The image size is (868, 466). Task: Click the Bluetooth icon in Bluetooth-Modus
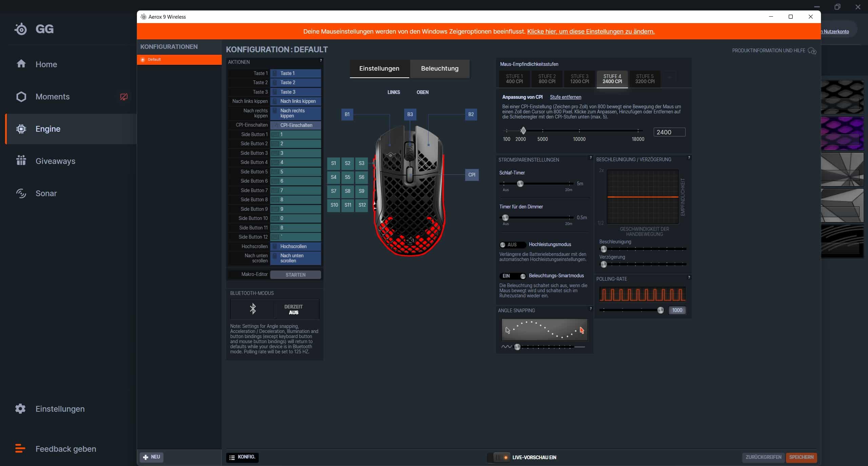[253, 309]
